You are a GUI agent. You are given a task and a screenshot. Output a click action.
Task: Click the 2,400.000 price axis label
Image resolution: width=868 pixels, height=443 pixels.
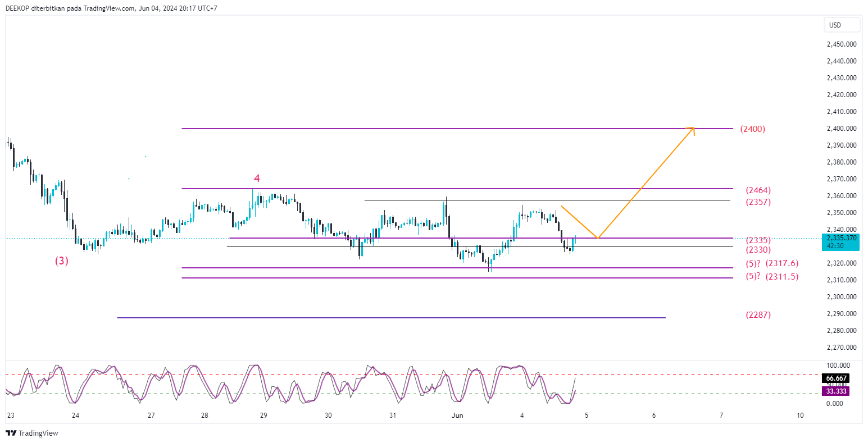(842, 128)
